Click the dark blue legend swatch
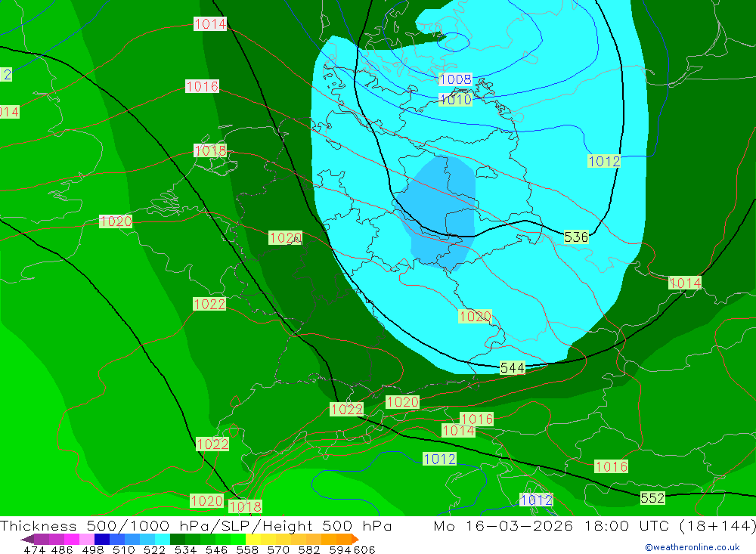756x554 pixels. pos(102,539)
